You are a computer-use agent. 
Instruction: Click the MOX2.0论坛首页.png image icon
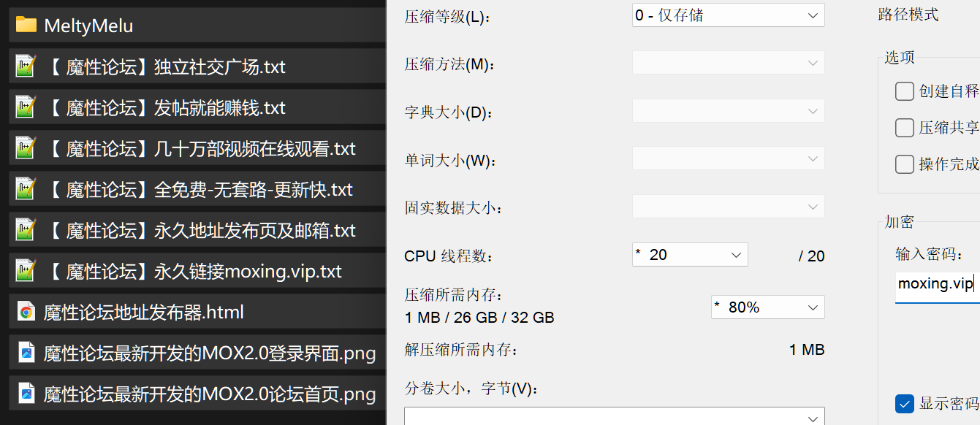click(26, 394)
